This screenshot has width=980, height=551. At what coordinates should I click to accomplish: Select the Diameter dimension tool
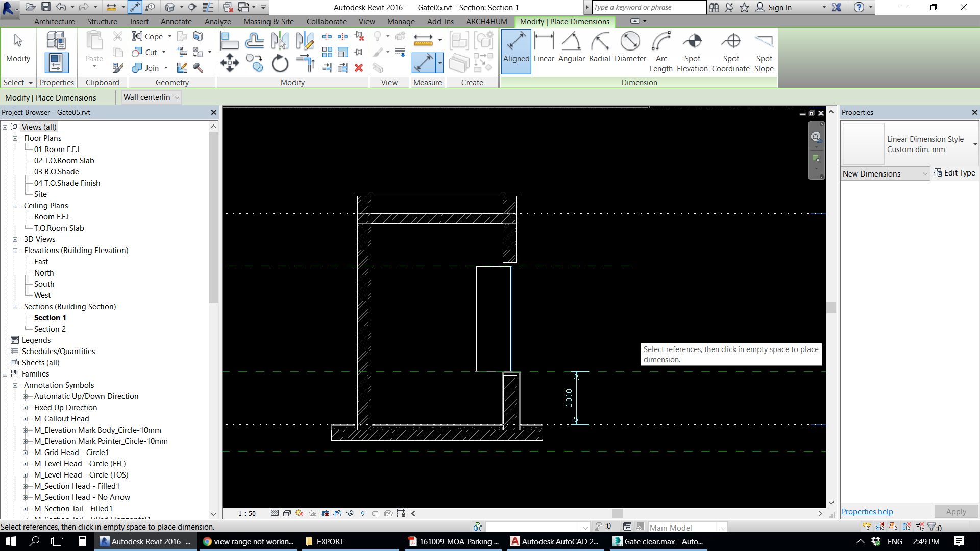(x=630, y=47)
